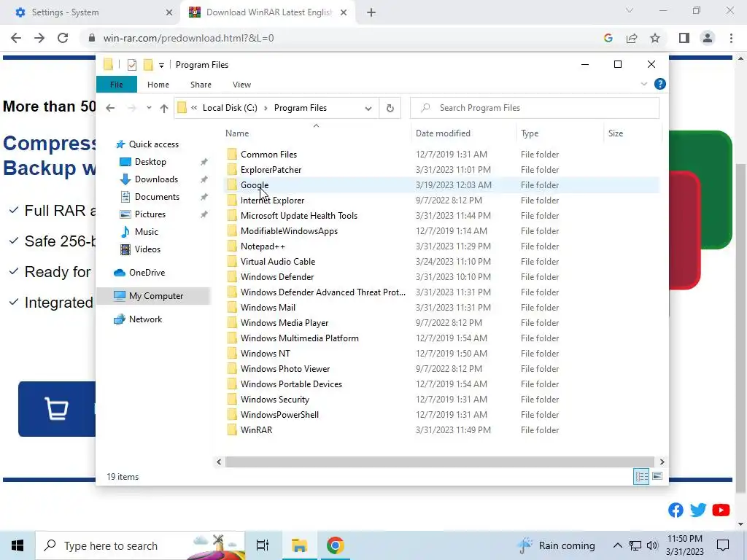Switch to Details view layout
This screenshot has height=560, width=747.
[641, 476]
